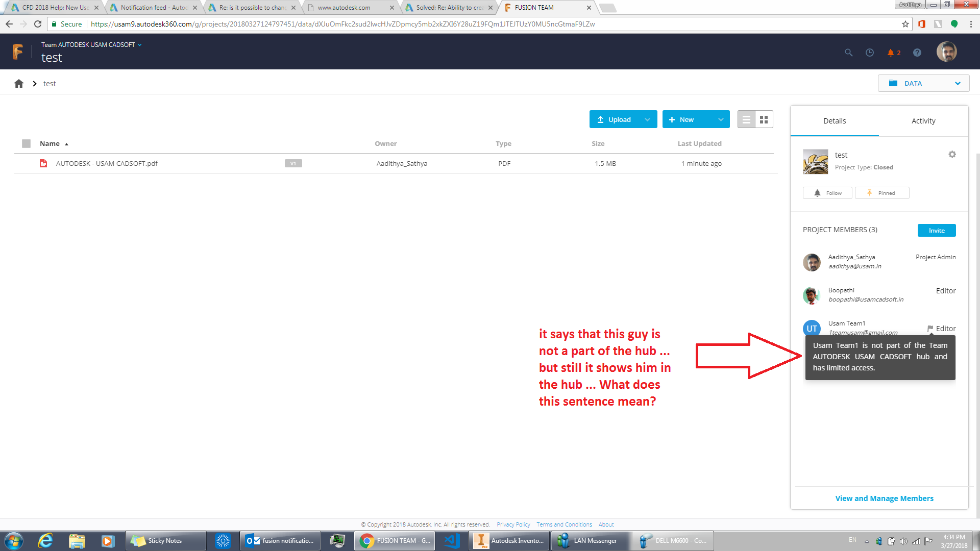Sort by Name column header
The width and height of the screenshot is (980, 551).
[x=50, y=143]
